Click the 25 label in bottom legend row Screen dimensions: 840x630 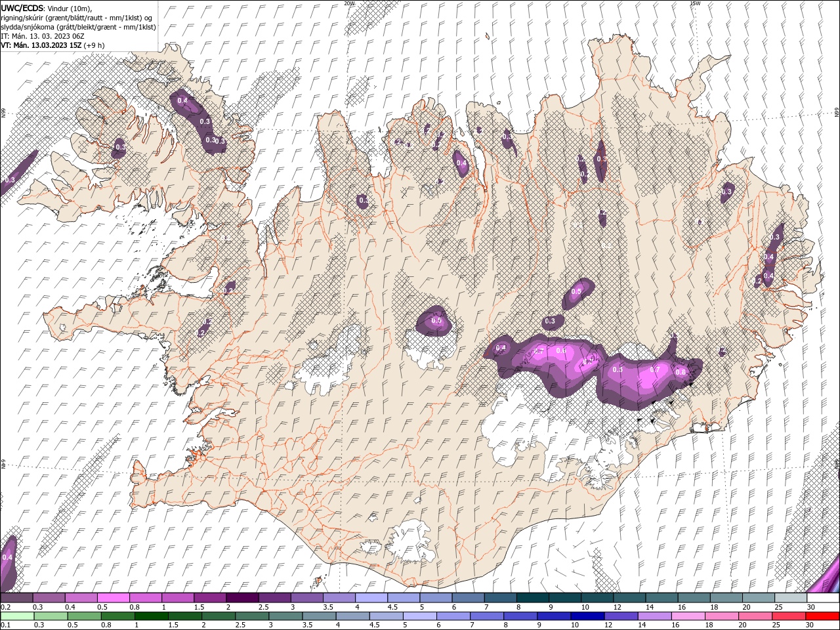(778, 625)
